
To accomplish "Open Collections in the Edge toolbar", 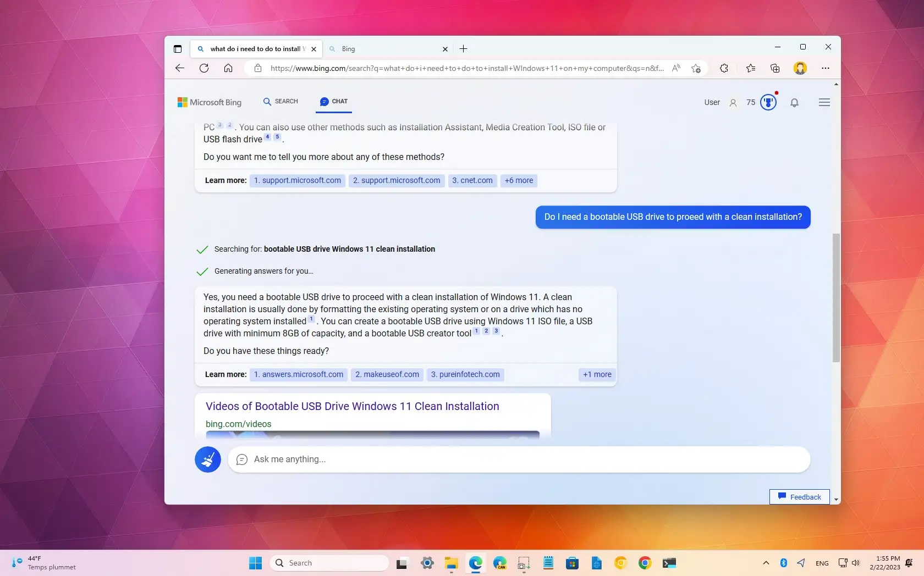I will [774, 68].
